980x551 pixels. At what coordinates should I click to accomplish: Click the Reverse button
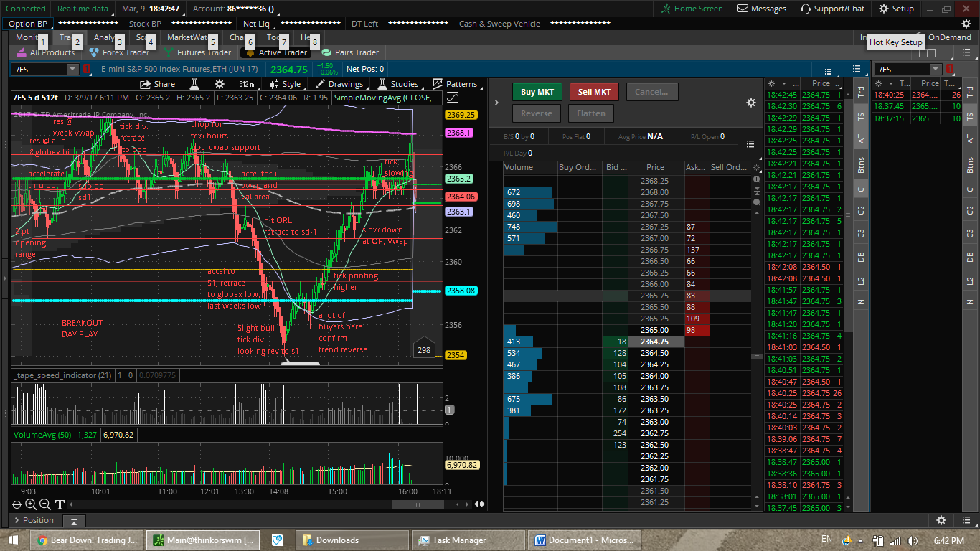click(537, 113)
